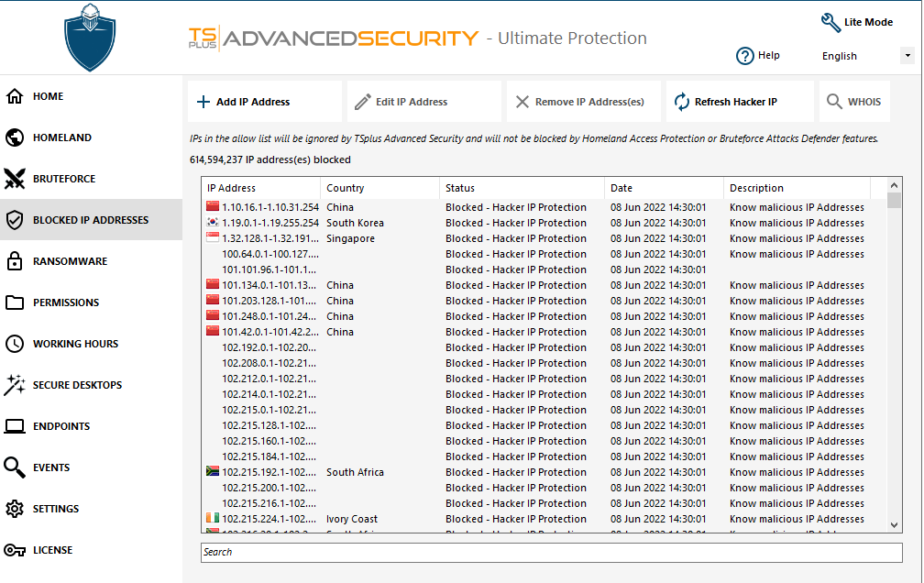Open Permissions using the folder icon
This screenshot has height=583, width=924.
click(x=15, y=302)
